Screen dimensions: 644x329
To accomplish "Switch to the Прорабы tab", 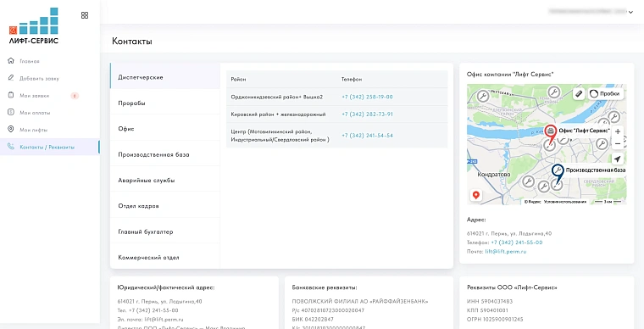I will pyautogui.click(x=165, y=101).
